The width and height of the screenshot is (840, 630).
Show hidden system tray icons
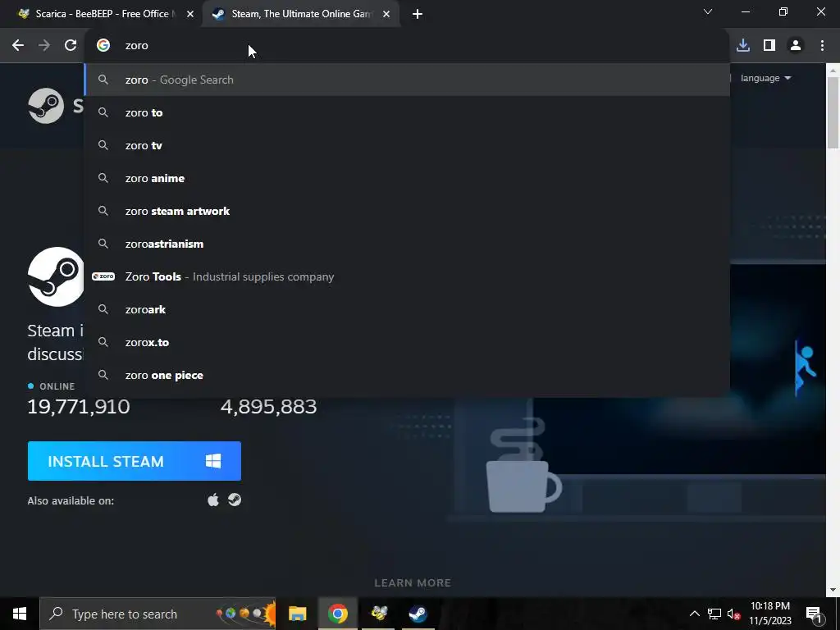click(x=694, y=614)
